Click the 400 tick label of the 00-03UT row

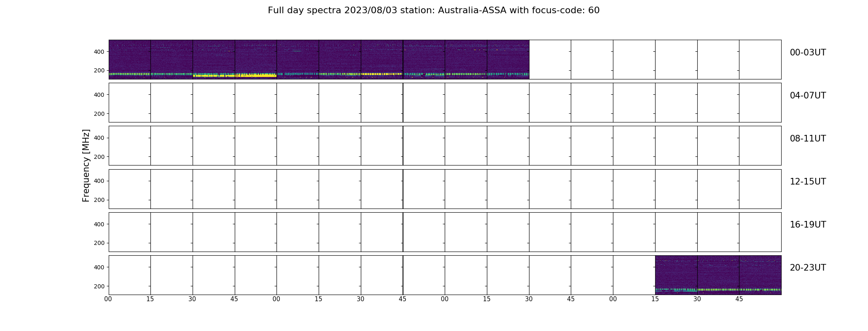point(99,52)
